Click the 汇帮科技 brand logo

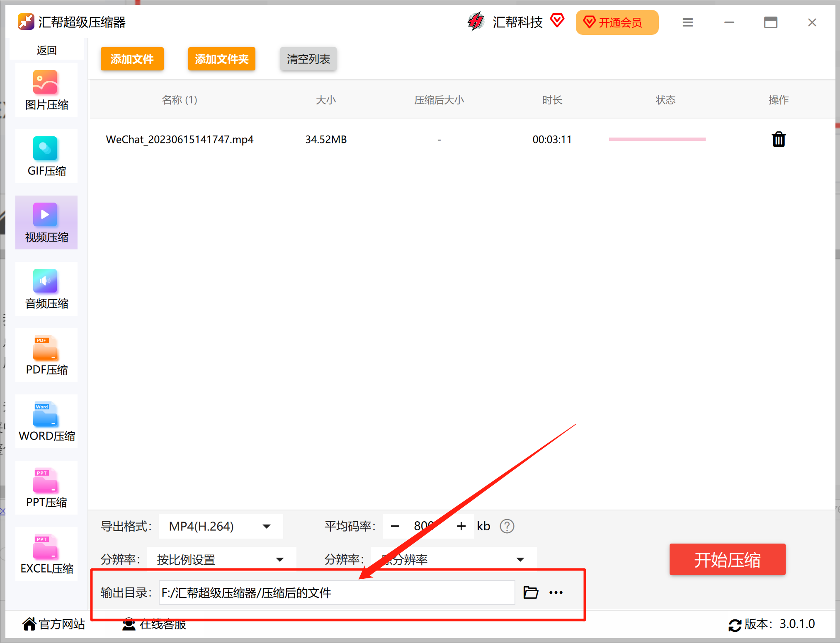[x=476, y=22]
